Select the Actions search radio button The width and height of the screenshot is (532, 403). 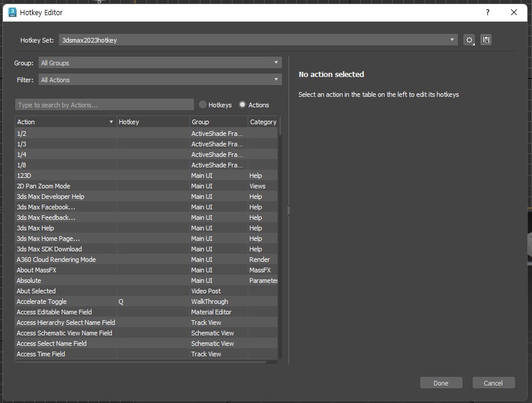[242, 104]
